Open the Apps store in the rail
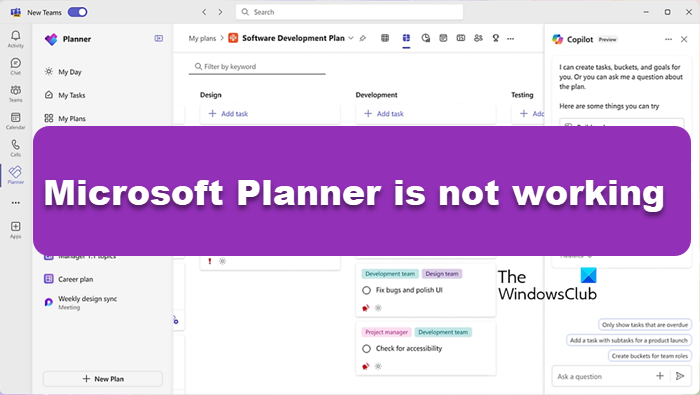The height and width of the screenshot is (395, 700). click(x=16, y=230)
